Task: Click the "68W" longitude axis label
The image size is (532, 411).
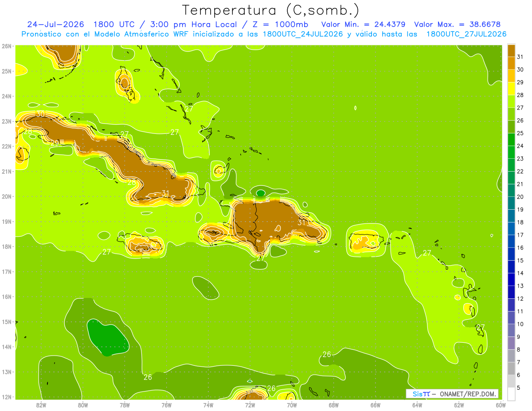Action: pos(334,404)
